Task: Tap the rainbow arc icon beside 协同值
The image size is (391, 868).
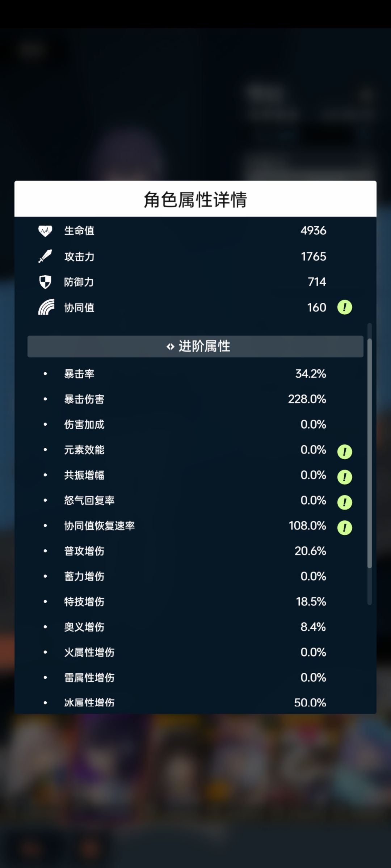Action: (x=46, y=307)
